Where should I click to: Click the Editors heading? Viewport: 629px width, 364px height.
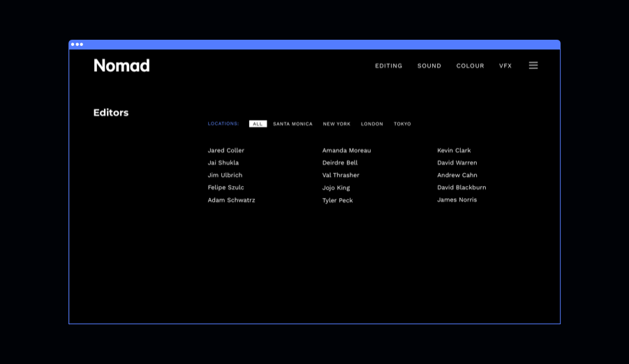click(x=111, y=113)
